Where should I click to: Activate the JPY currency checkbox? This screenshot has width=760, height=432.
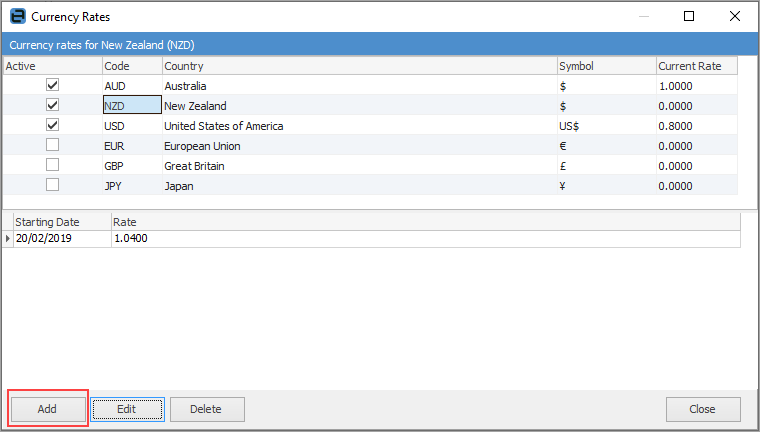click(52, 185)
